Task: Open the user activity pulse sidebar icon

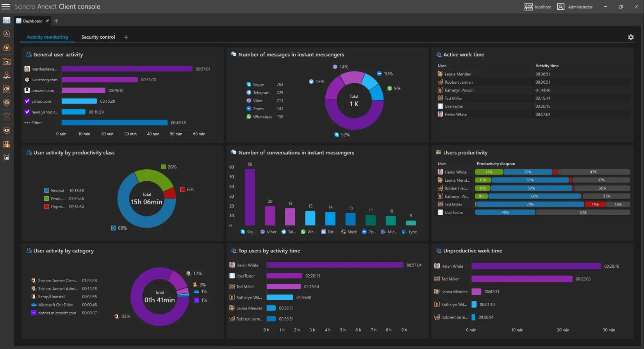Action: pyautogui.click(x=7, y=75)
